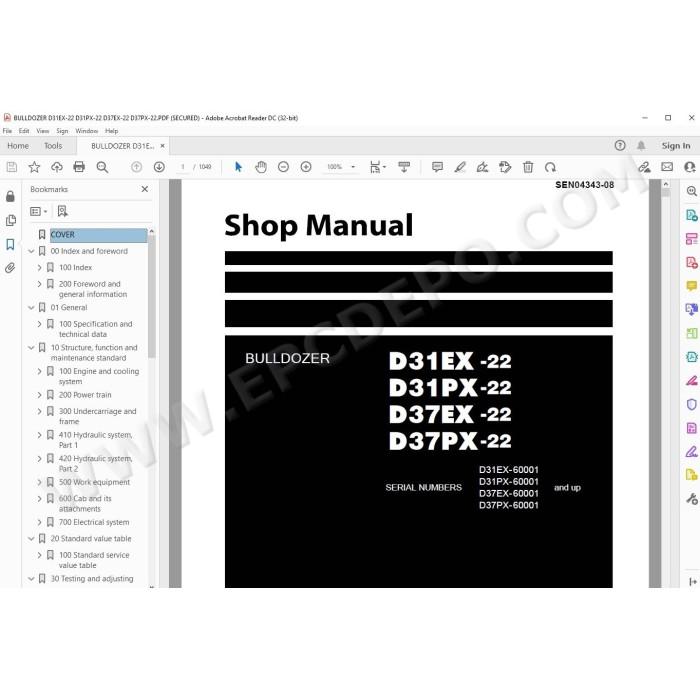Collapse the 00 Index and foreword bookmark

[x=31, y=251]
